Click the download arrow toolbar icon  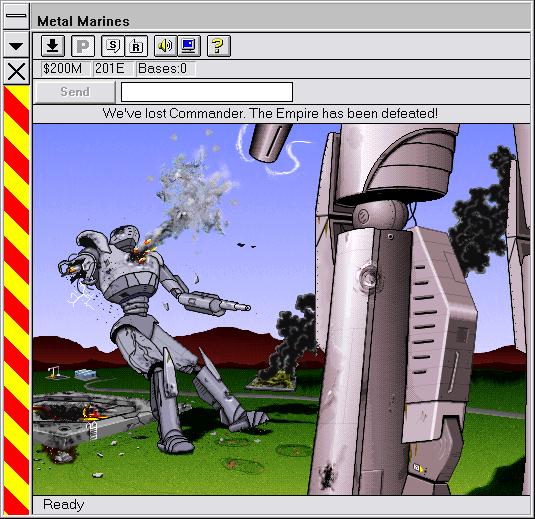(53, 46)
